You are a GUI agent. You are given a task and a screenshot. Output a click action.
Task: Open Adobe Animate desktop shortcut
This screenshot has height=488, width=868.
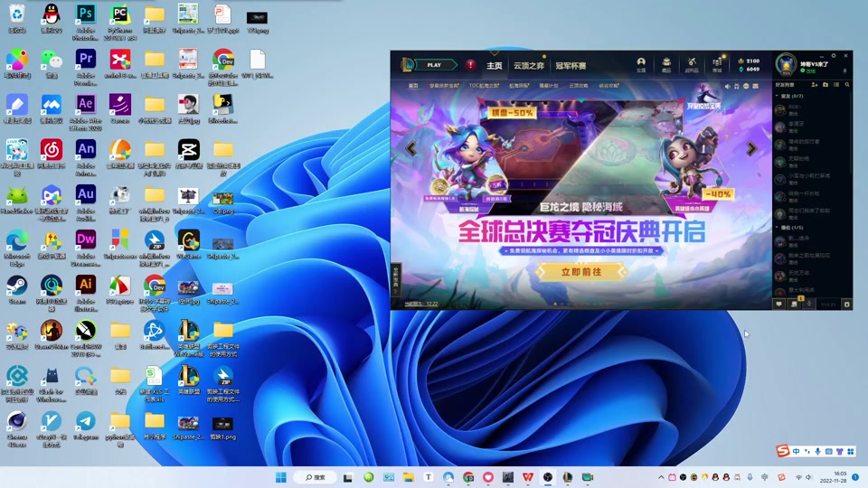click(85, 157)
